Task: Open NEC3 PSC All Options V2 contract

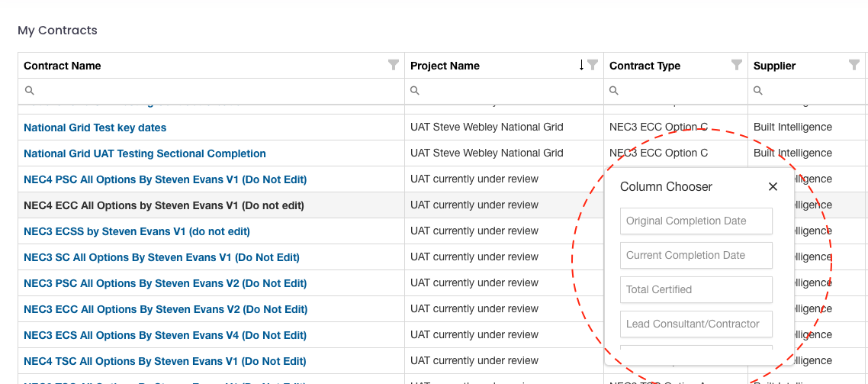Action: coord(165,284)
